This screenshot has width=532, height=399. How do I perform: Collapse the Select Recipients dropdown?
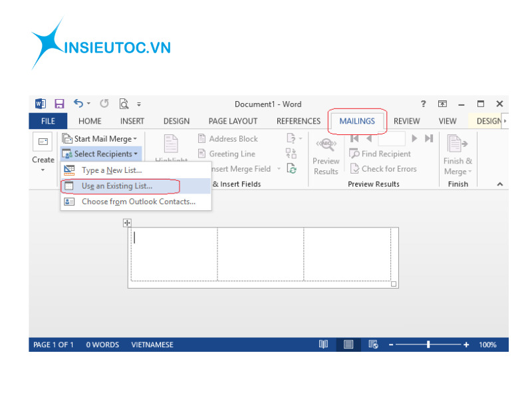[x=101, y=154]
